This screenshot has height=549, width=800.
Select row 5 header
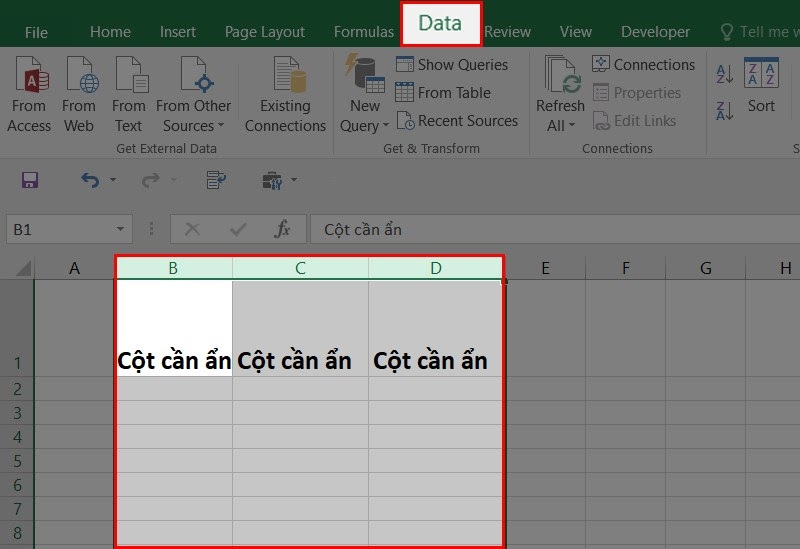pyautogui.click(x=17, y=461)
